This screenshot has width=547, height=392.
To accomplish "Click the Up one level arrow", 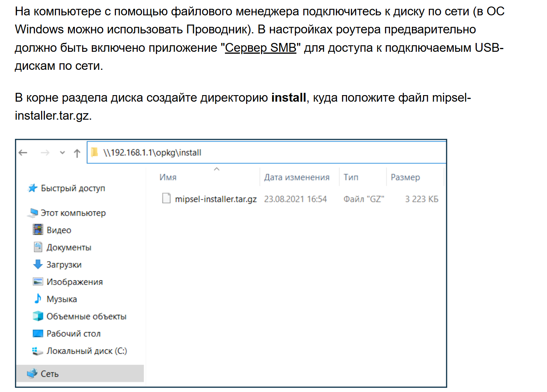I will click(x=77, y=153).
